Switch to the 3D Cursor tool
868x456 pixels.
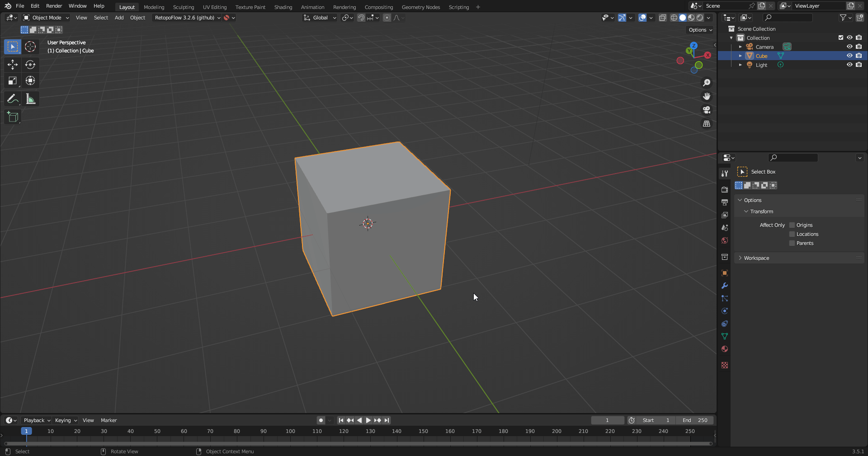pyautogui.click(x=30, y=47)
